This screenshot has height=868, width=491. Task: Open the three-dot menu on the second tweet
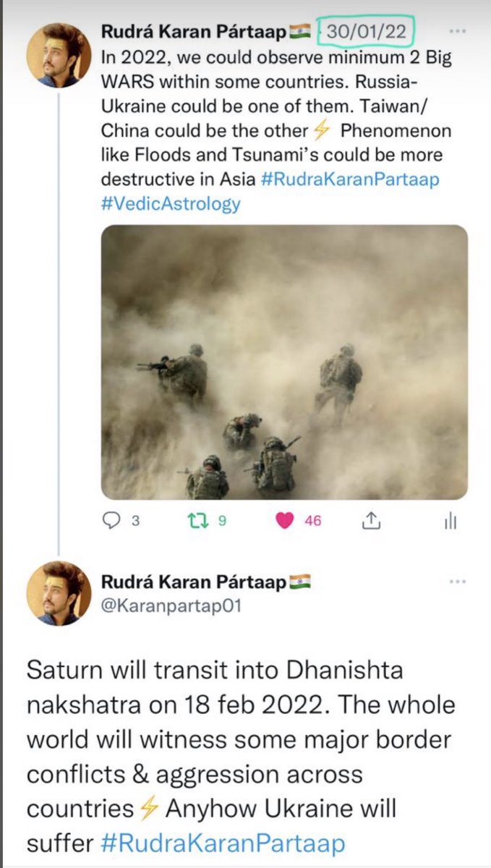(458, 582)
